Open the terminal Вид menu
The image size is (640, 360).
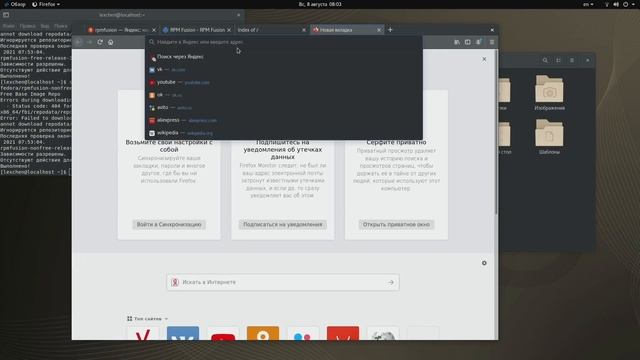point(44,26)
